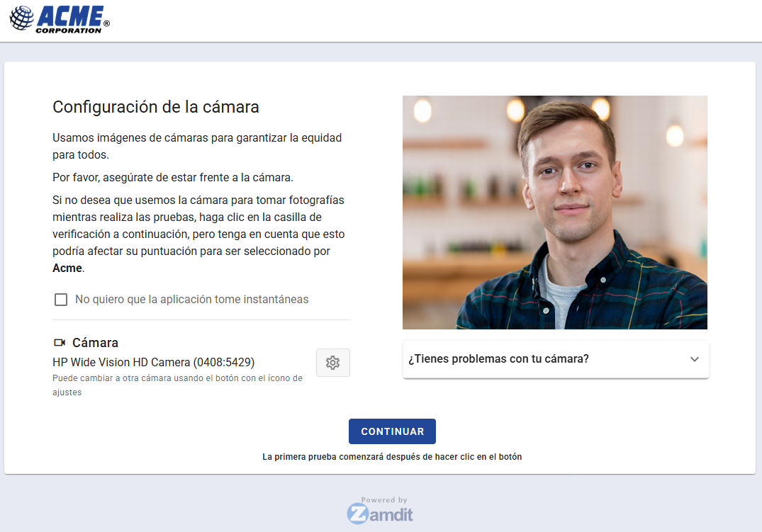Image resolution: width=762 pixels, height=532 pixels.
Task: Click the live camera preview image
Action: [555, 212]
